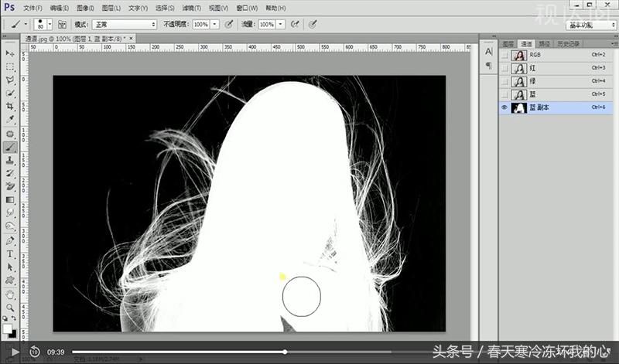Screen dimensions: 619x364
Task: Toggle the airbrush icon next to flow
Action: (312, 25)
